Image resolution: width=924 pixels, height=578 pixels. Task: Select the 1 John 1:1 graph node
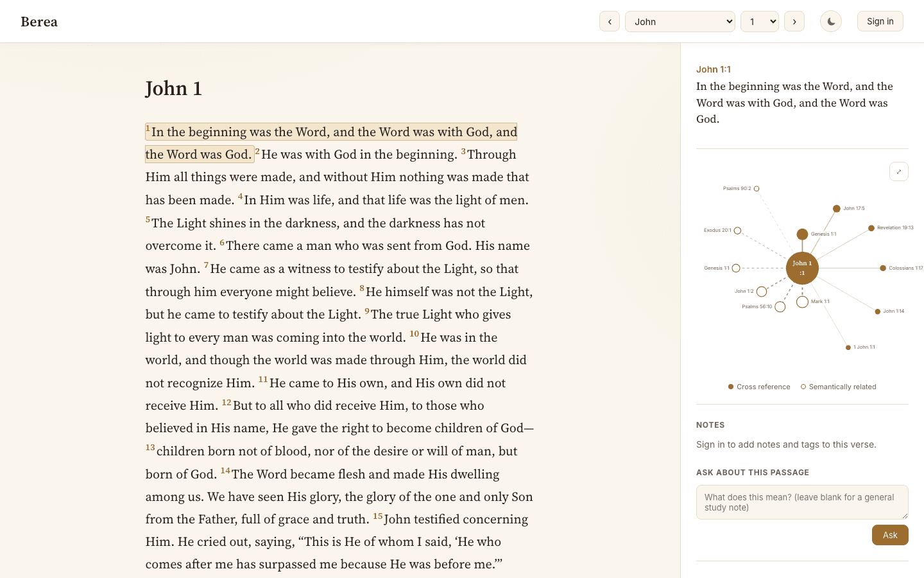coord(848,347)
